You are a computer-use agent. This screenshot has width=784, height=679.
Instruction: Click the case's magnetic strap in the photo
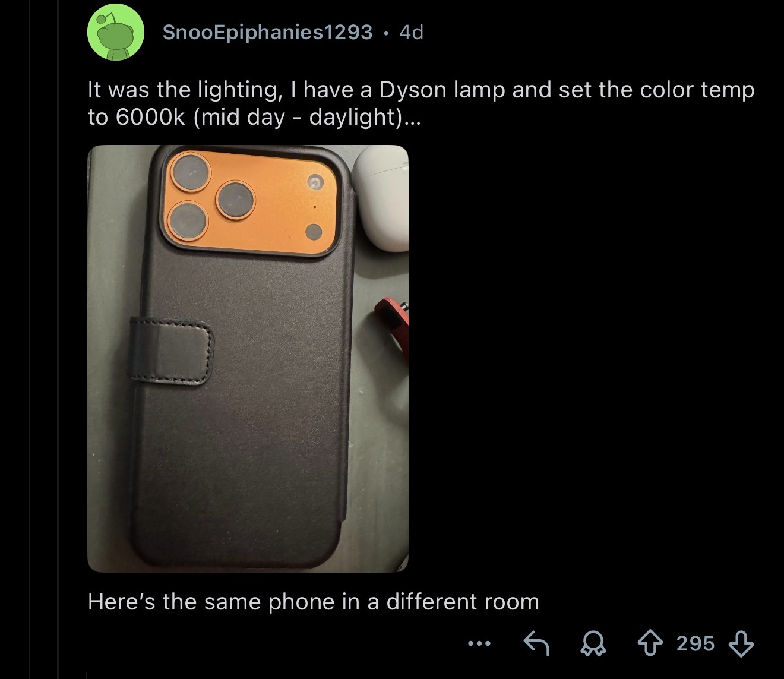(171, 350)
